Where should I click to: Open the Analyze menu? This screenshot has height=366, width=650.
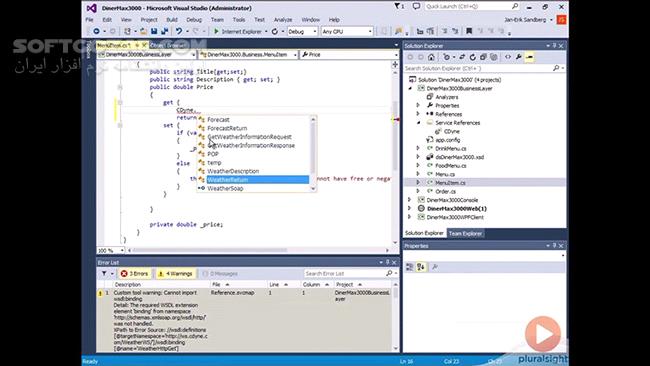283,19
